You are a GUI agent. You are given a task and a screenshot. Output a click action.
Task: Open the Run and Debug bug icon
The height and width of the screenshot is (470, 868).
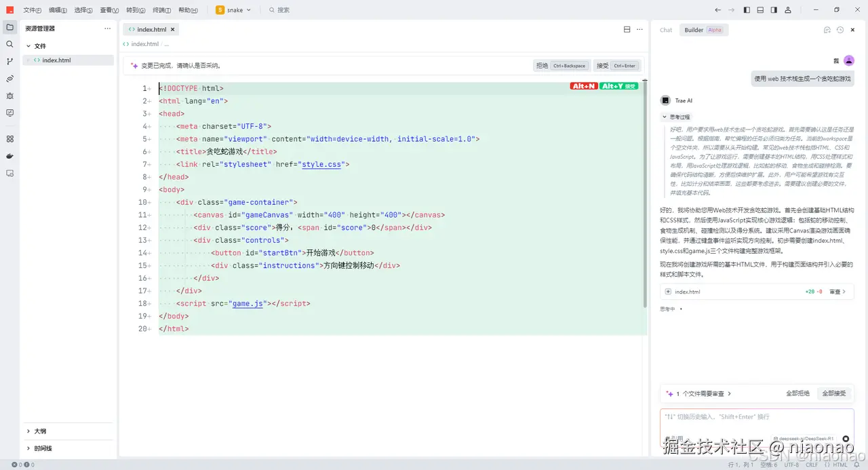9,96
